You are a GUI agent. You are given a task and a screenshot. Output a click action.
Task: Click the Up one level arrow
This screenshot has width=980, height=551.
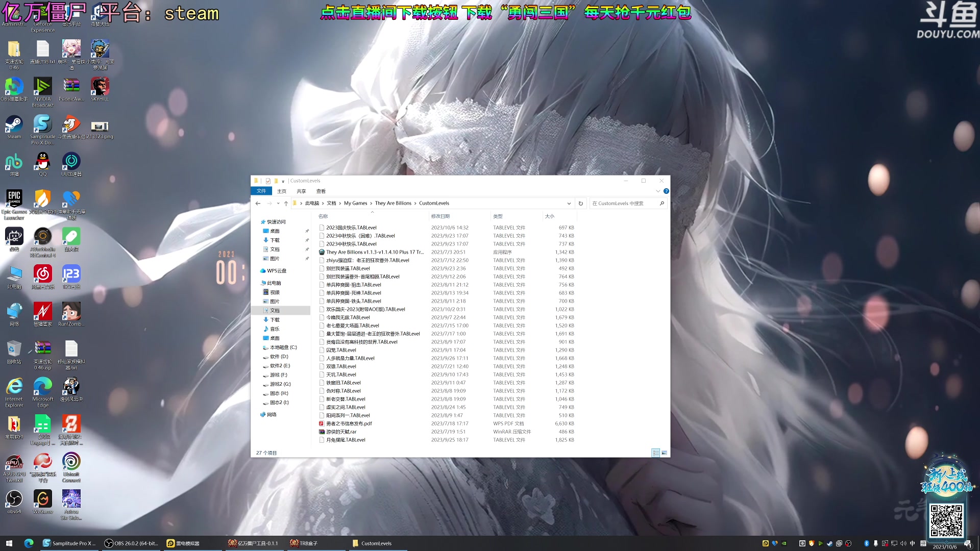tap(286, 203)
